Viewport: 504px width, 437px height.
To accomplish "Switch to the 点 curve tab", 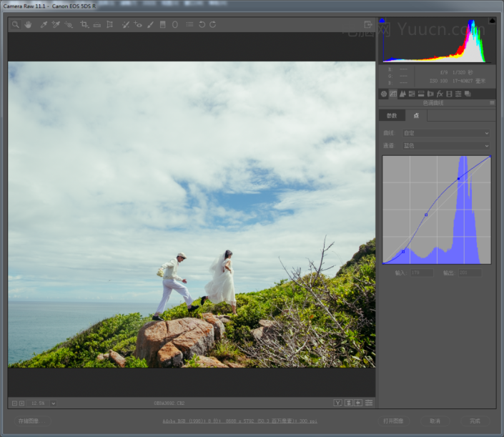I will 415,115.
